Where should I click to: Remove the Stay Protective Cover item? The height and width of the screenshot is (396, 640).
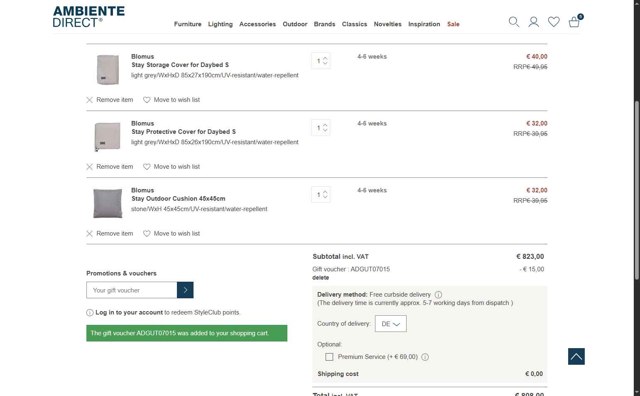[110, 167]
